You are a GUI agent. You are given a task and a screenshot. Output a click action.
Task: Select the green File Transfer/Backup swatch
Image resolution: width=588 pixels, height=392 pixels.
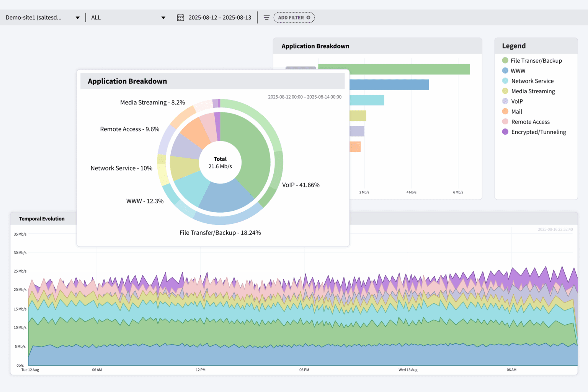[x=505, y=60]
